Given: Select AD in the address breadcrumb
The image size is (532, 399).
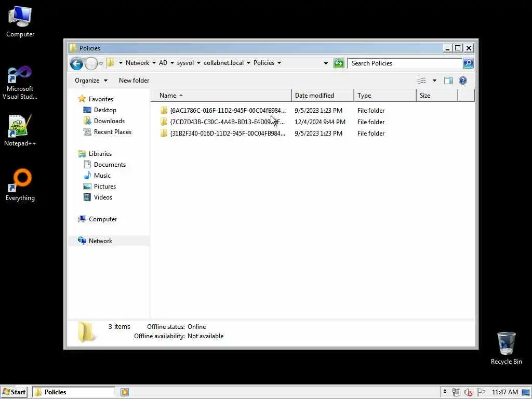Looking at the screenshot, I should (163, 63).
